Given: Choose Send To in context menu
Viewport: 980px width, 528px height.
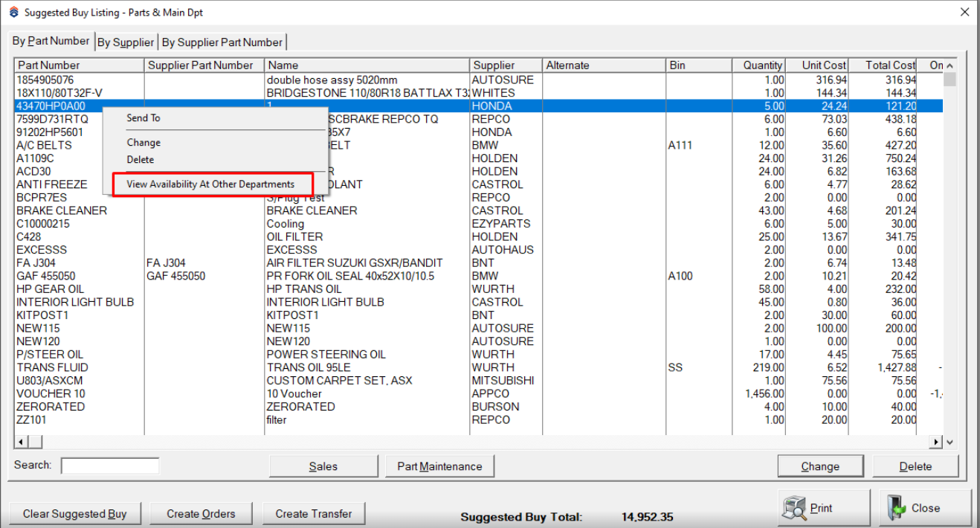Looking at the screenshot, I should (x=144, y=118).
